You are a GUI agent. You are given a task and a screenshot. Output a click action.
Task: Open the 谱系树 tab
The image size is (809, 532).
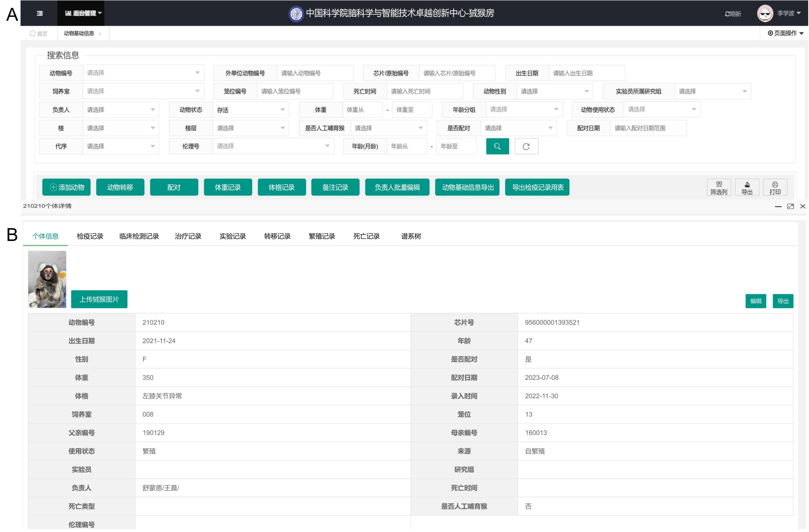(411, 236)
